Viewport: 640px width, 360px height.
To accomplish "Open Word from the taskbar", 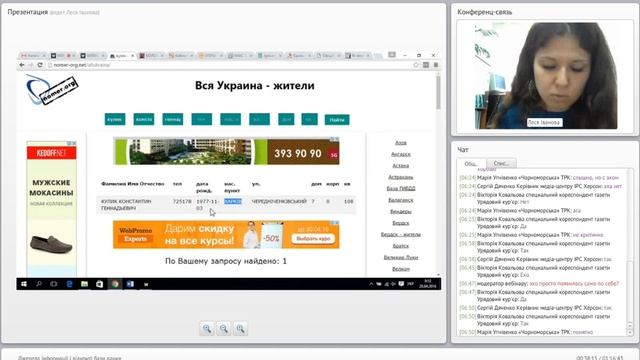I will pos(130,284).
